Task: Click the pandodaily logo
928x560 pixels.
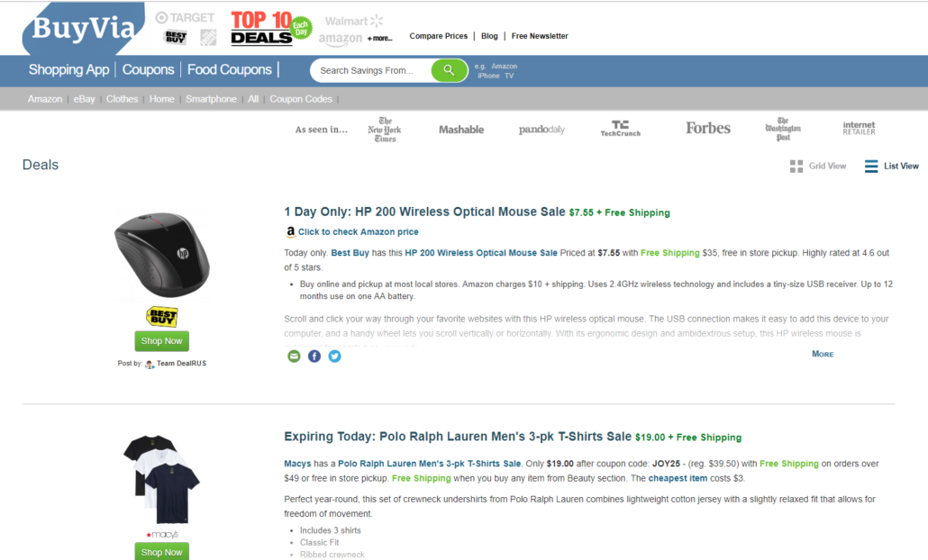Action: (x=541, y=130)
